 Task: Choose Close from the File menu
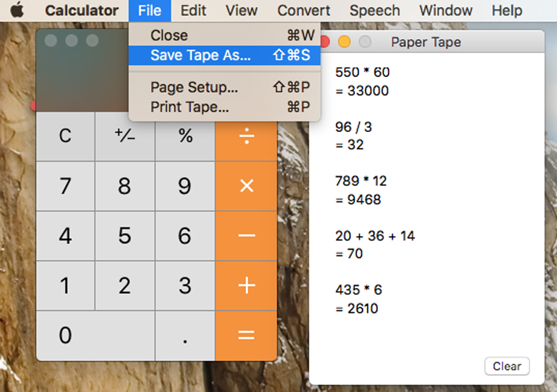224,35
